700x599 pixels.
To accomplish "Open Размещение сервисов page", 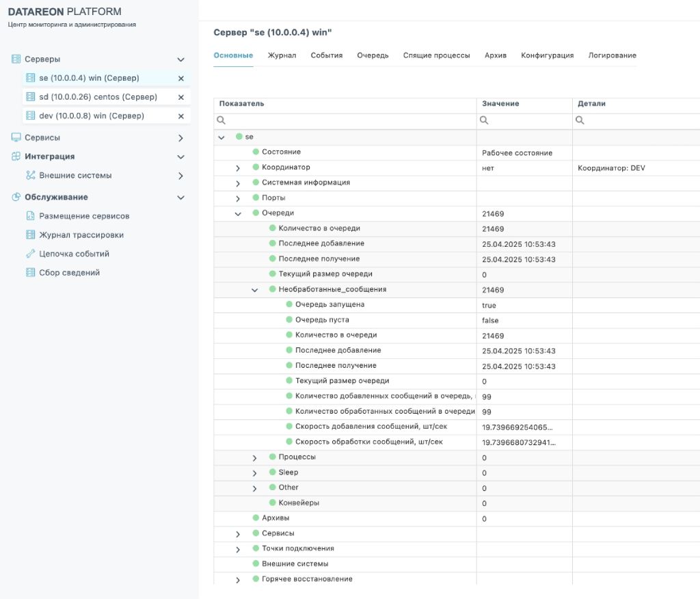I will pos(84,216).
